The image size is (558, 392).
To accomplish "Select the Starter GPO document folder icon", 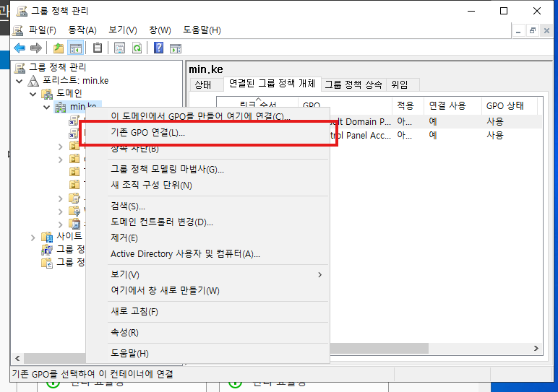I will pyautogui.click(x=74, y=225).
